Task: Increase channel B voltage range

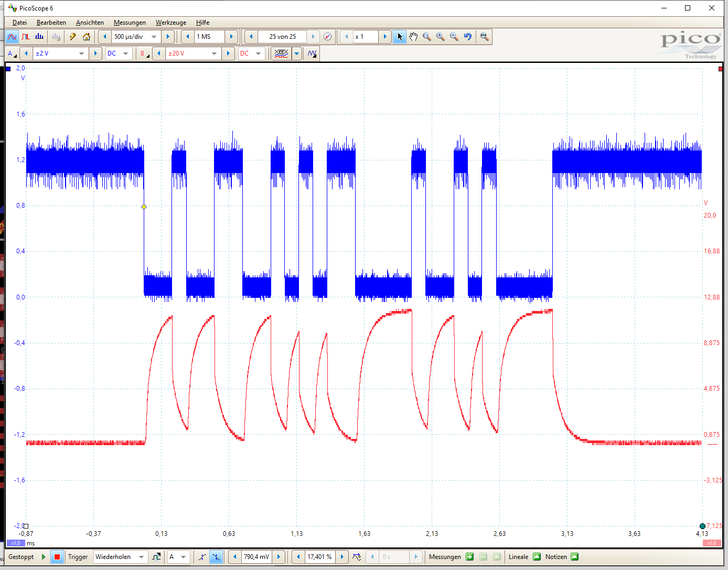Action: pos(228,53)
